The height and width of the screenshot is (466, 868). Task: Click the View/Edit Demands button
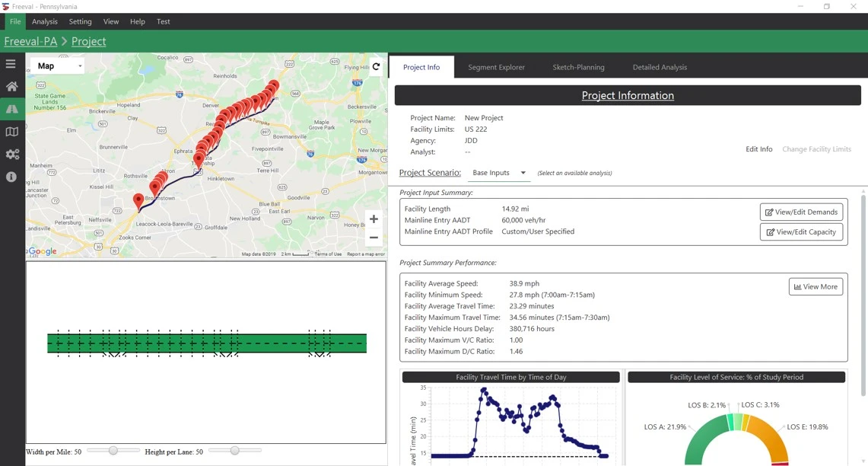(801, 212)
